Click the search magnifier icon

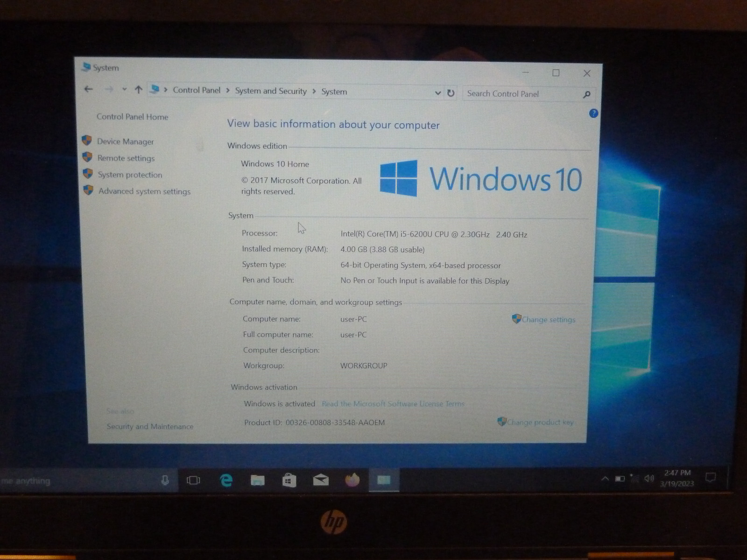coord(587,95)
